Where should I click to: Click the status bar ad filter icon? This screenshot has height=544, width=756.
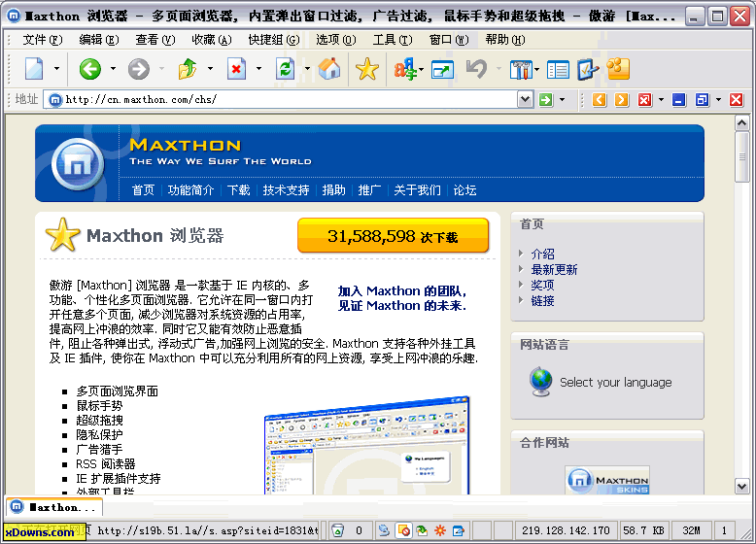(x=422, y=530)
